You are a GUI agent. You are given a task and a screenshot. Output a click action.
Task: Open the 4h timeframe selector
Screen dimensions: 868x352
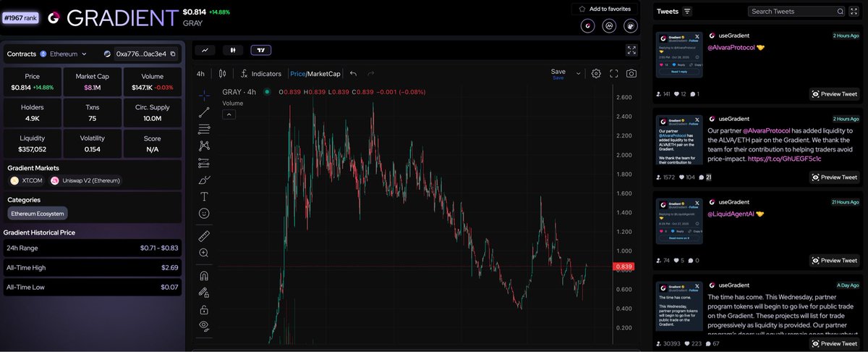click(200, 73)
